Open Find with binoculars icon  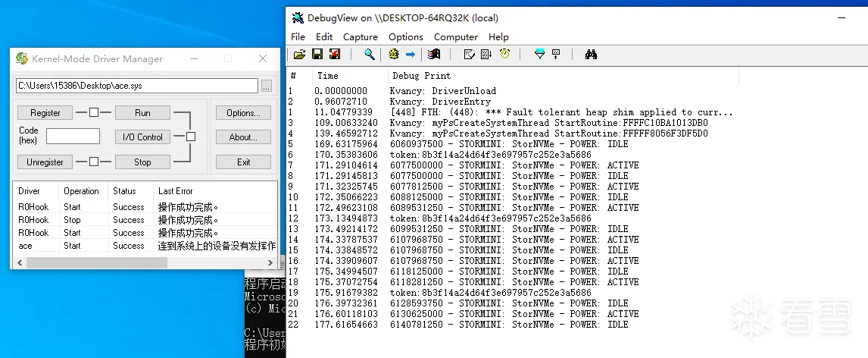point(591,55)
